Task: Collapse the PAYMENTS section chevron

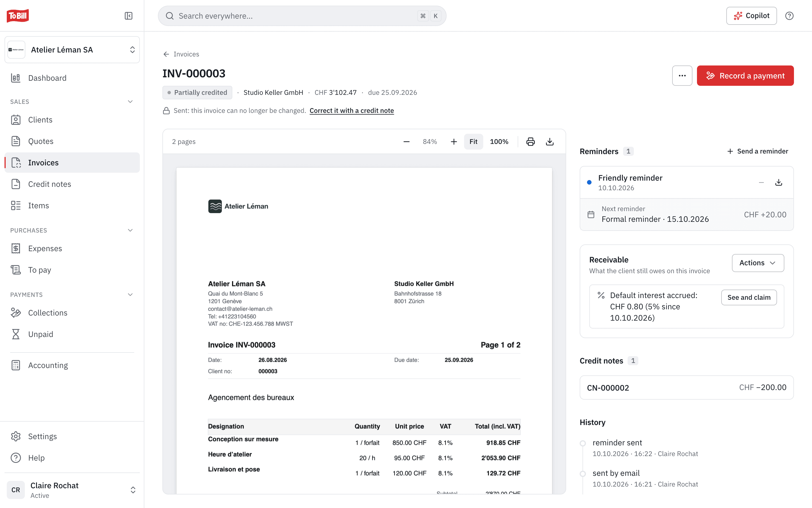Action: 130,295
